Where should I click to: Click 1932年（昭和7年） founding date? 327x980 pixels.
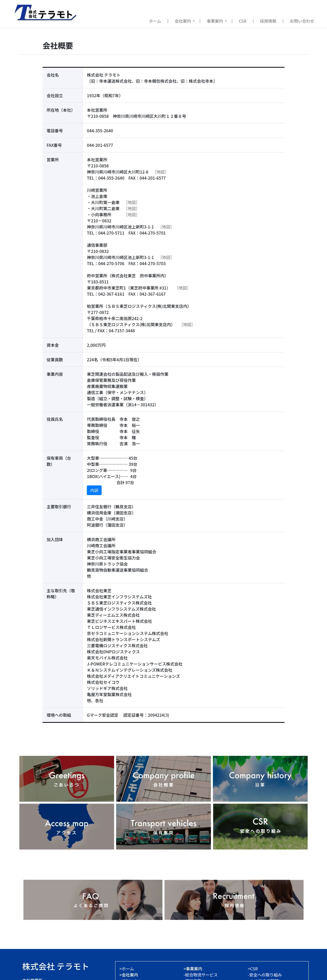point(105,96)
